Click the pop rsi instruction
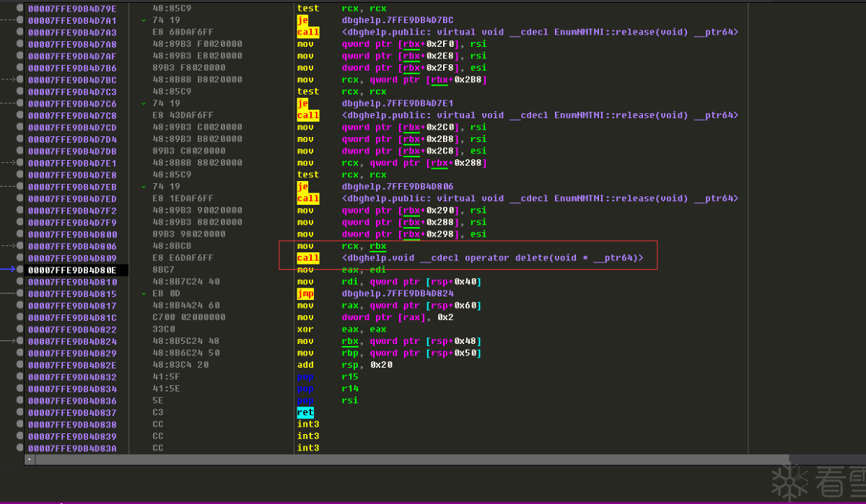This screenshot has width=866, height=504. pos(328,400)
